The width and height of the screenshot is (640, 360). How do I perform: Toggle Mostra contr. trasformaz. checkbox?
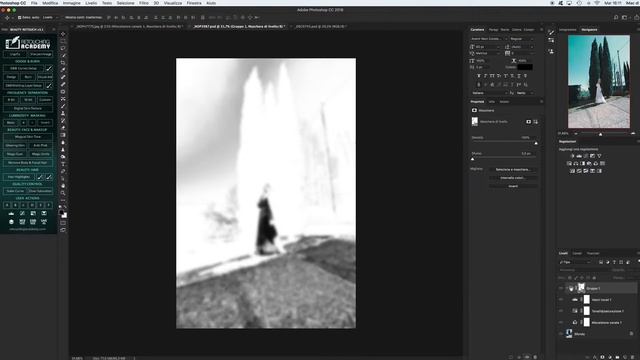(x=63, y=18)
